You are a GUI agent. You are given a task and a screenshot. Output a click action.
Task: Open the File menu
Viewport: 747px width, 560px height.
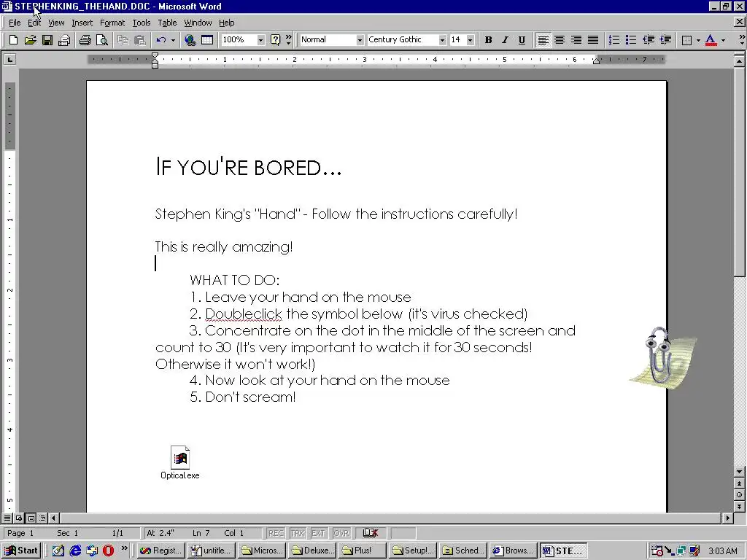coord(15,23)
